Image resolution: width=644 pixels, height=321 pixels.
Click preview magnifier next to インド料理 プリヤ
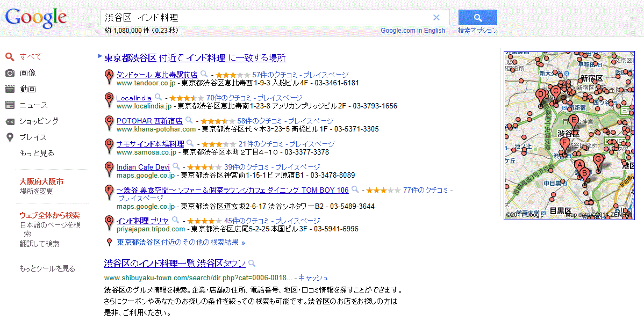coord(175,220)
